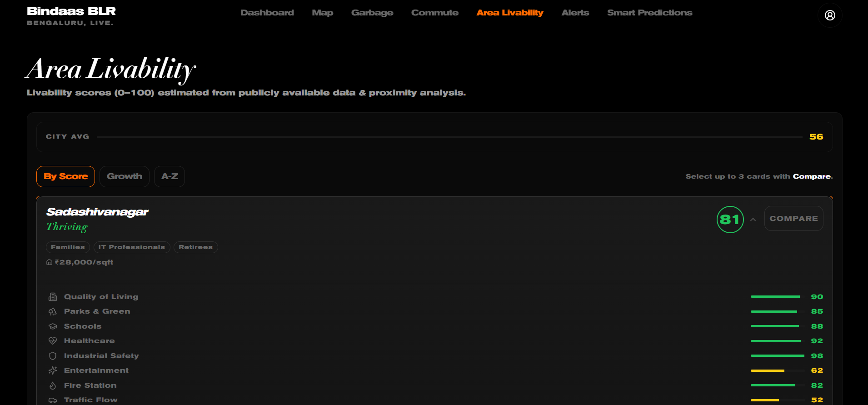Click the city average value 56
The image size is (868, 405).
click(816, 137)
